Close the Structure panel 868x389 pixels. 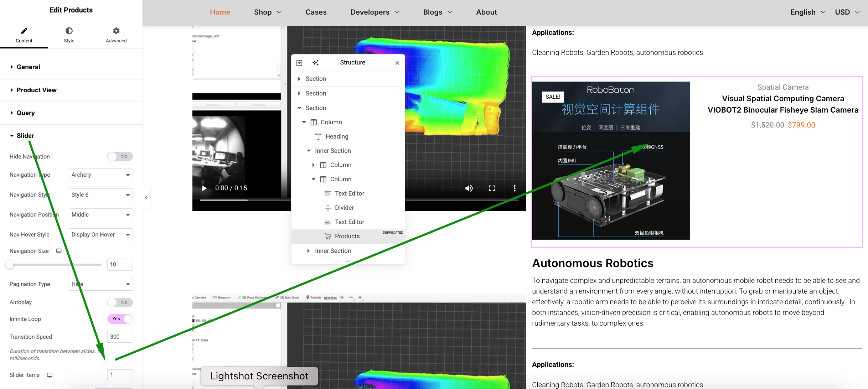click(x=397, y=63)
